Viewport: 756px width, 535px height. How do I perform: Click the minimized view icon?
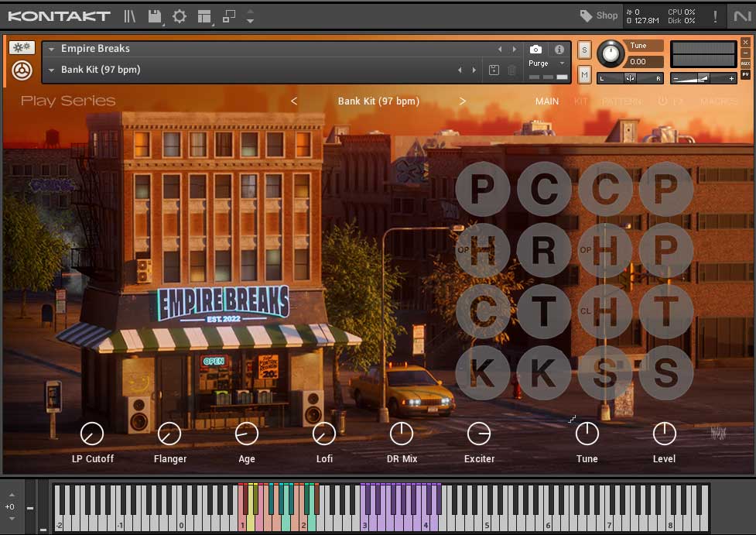(x=228, y=16)
